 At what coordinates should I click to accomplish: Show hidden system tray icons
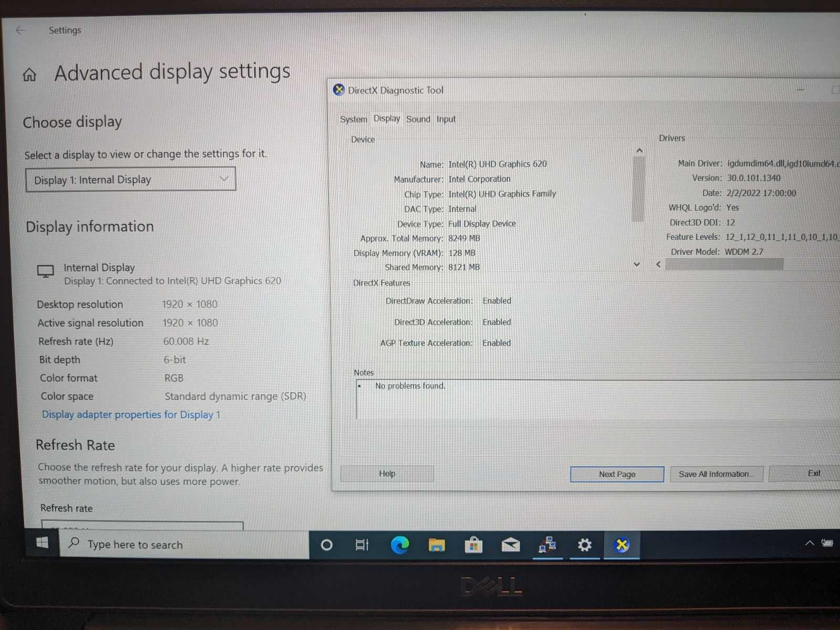point(809,543)
